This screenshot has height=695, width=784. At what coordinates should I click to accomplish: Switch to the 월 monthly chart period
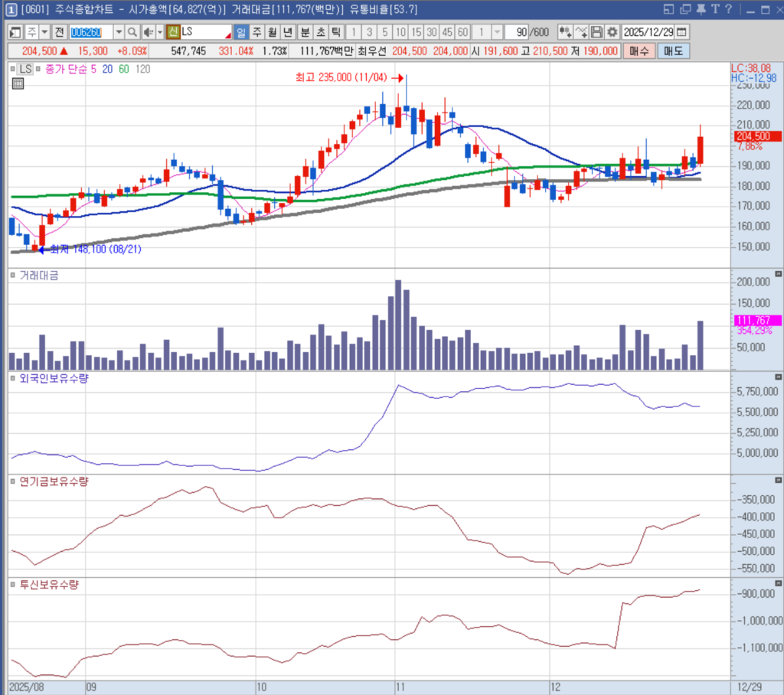click(x=272, y=32)
